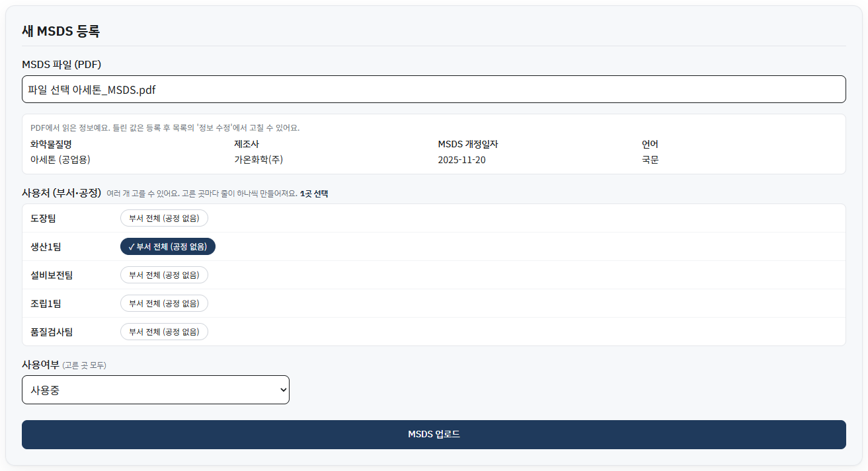Screen dimensions: 868x471
Task: Deselect 생산1팀 부서 전체 chip
Action: (168, 246)
